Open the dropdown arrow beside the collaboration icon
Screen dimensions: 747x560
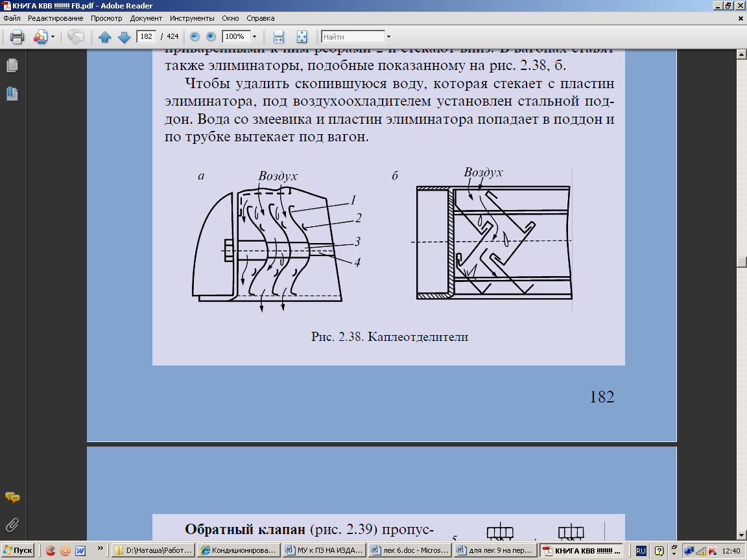[x=53, y=37]
